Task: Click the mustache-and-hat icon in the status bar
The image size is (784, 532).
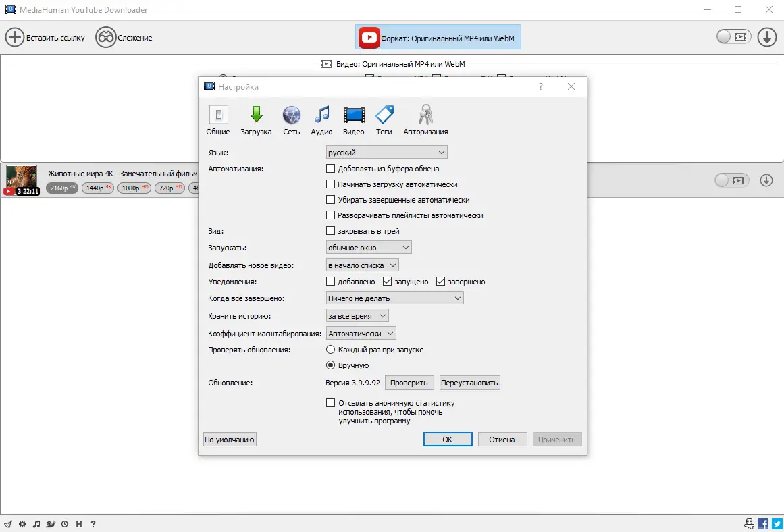Action: click(749, 523)
